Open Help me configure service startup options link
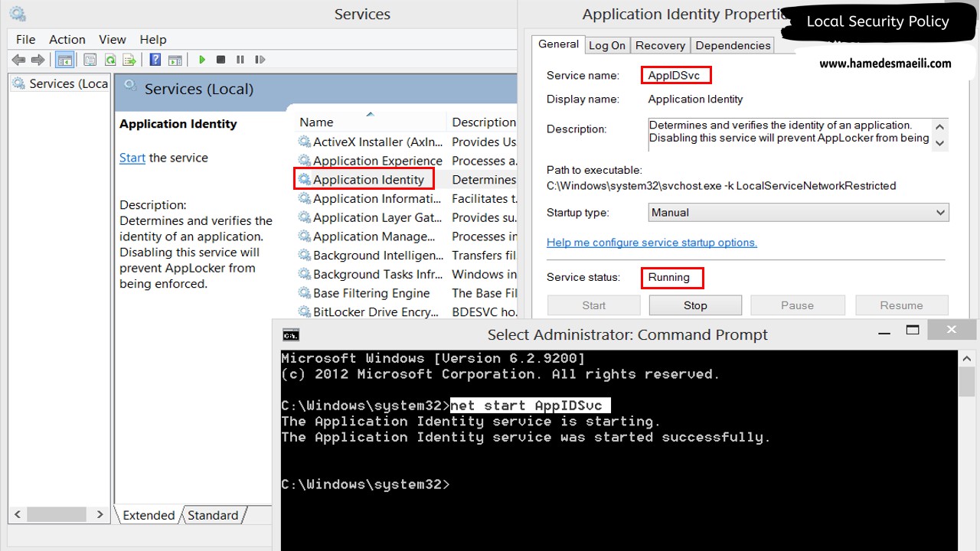 (x=652, y=243)
